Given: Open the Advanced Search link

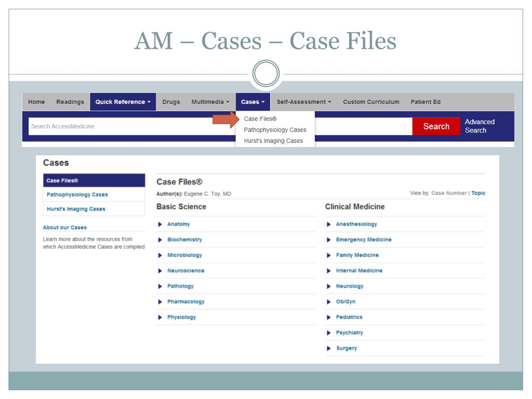Looking at the screenshot, I should point(480,126).
